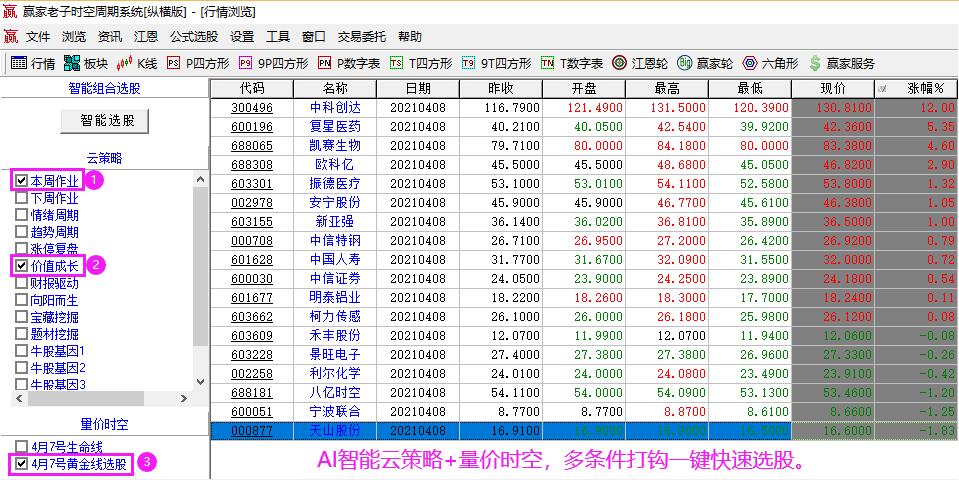Open the 公式选股 menu

point(193,37)
